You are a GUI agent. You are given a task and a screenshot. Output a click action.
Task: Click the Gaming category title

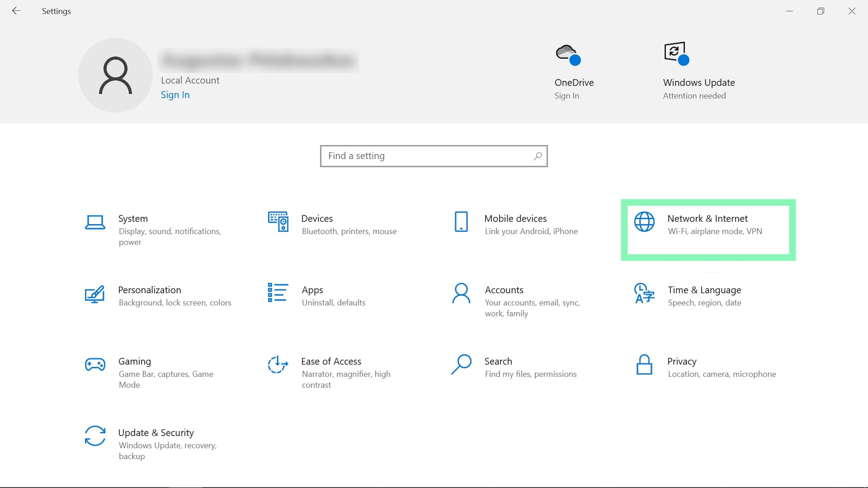click(x=134, y=361)
